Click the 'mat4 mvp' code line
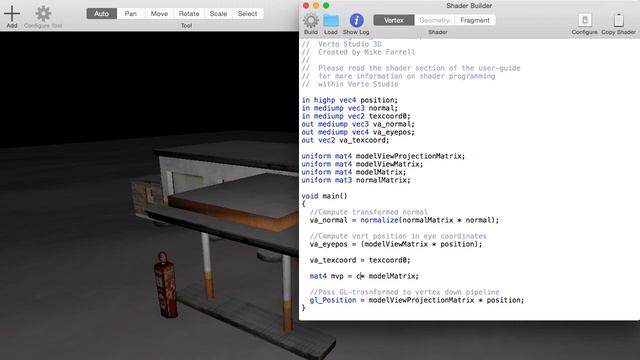The width and height of the screenshot is (640, 360). (x=364, y=276)
